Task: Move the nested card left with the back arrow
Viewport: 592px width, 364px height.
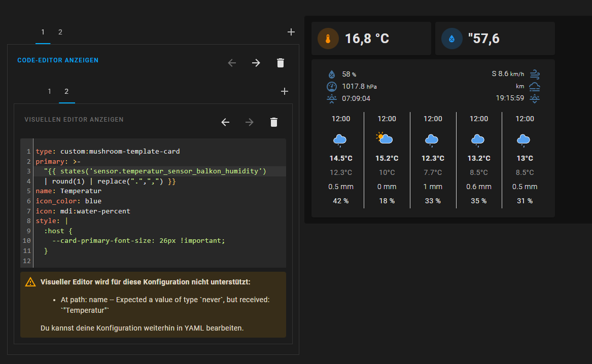Action: (225, 122)
